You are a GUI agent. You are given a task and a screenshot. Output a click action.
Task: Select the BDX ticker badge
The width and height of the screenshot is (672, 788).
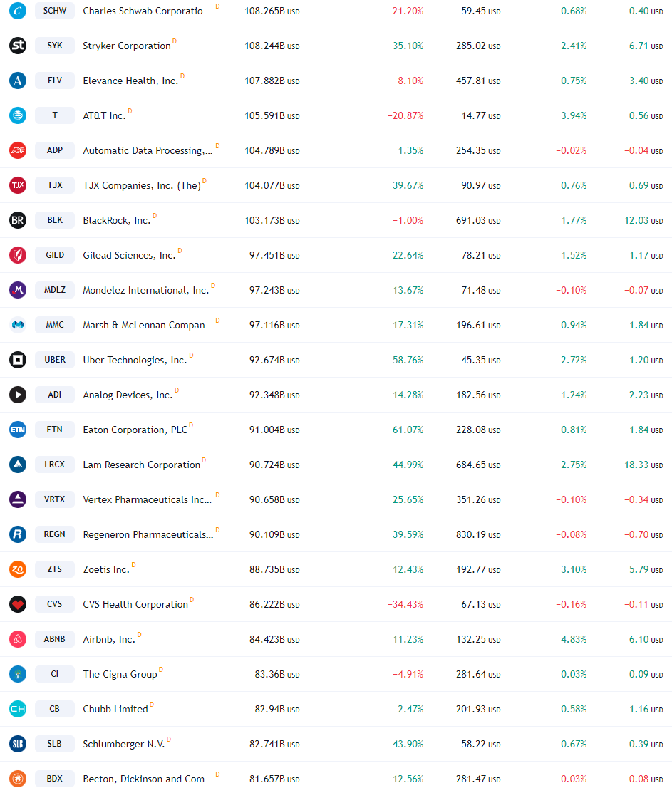(55, 779)
